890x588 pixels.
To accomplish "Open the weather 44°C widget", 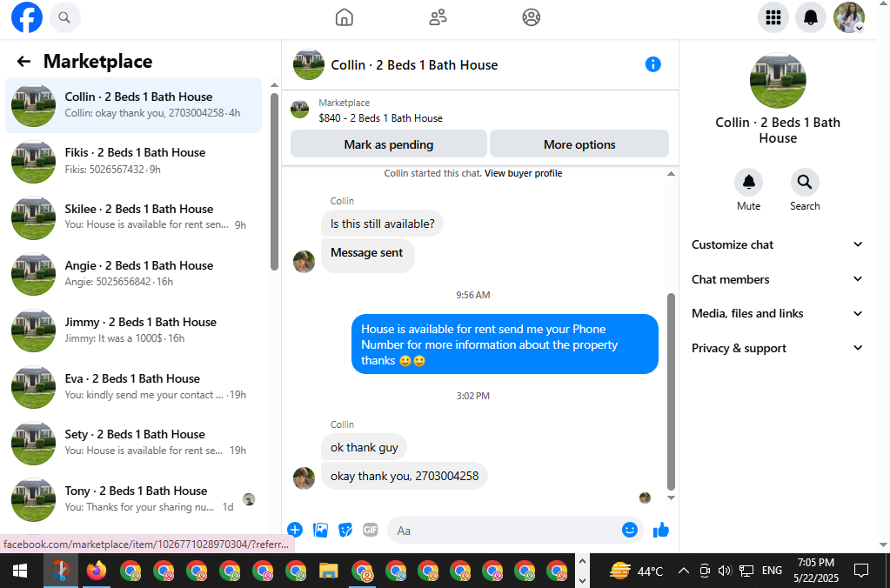I will (636, 571).
